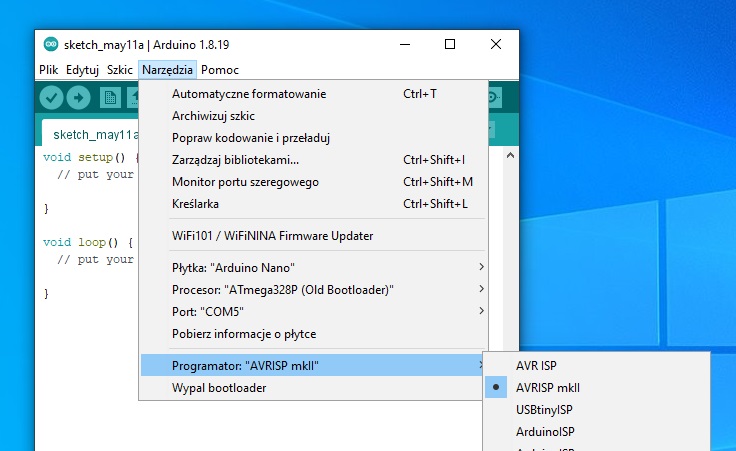This screenshot has height=451, width=736.
Task: Select the USBtinyISP programmer
Action: coord(596,410)
